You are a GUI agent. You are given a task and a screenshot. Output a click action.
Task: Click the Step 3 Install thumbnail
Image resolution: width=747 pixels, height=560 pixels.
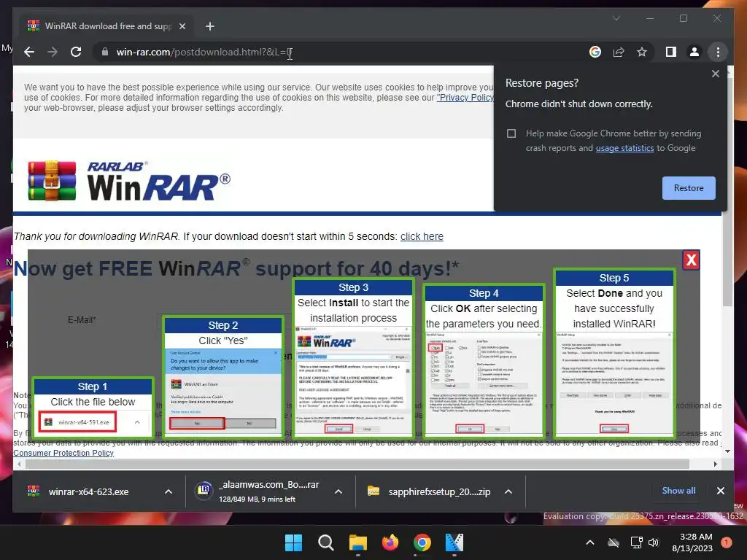pyautogui.click(x=353, y=358)
